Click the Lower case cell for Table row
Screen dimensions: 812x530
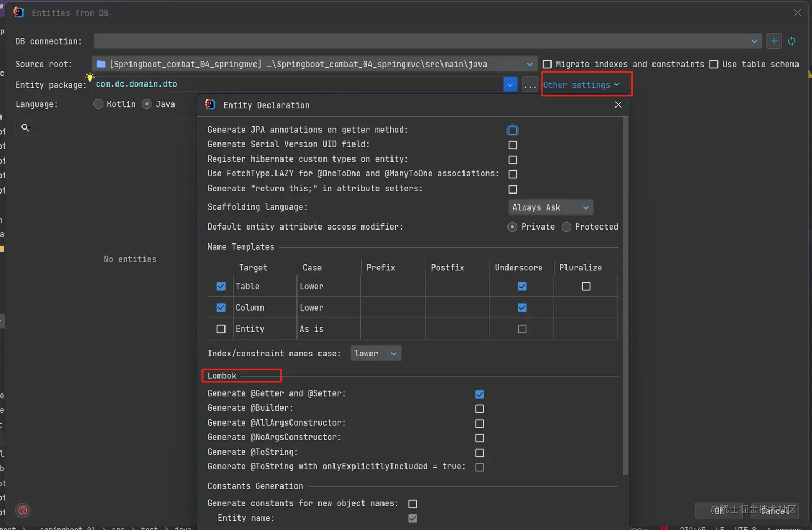pos(329,287)
